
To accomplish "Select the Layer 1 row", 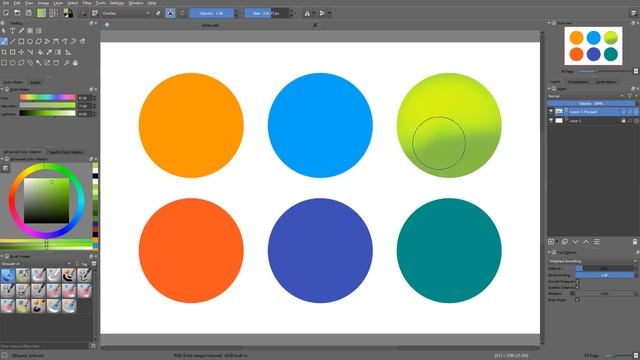I will coord(593,120).
